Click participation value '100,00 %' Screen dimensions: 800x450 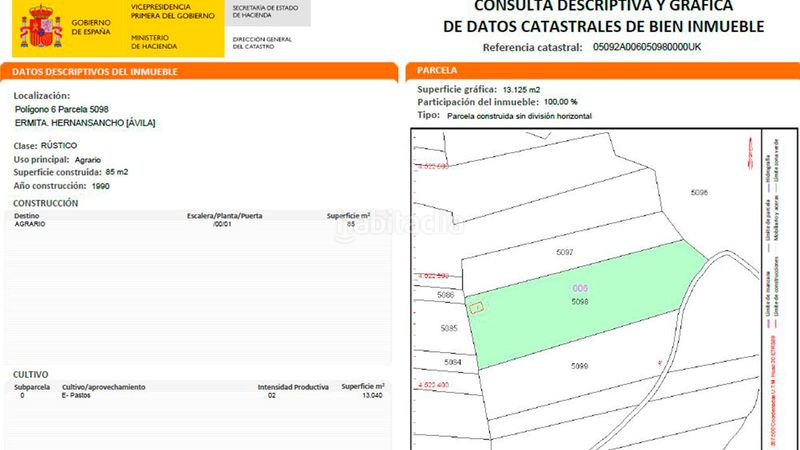(561, 102)
